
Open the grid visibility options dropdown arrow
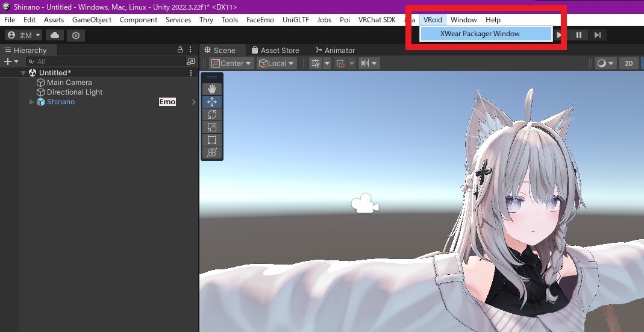[327, 63]
